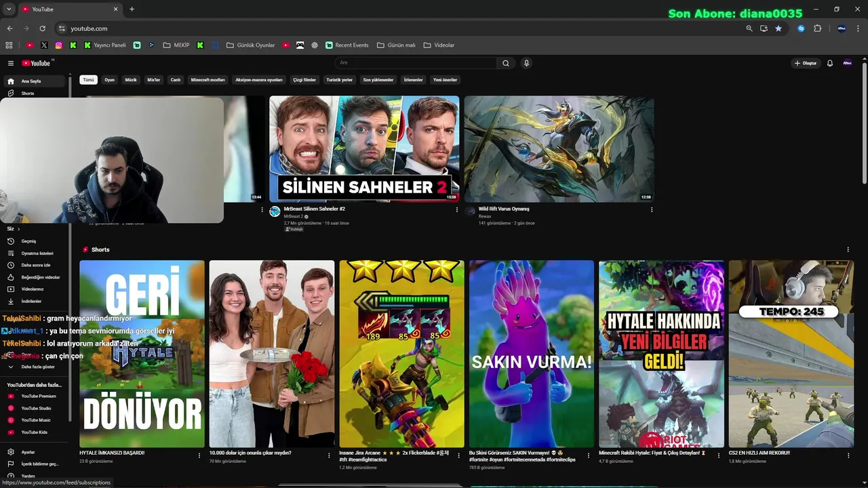The height and width of the screenshot is (488, 868).
Task: Click the search magnifier button
Action: tap(506, 63)
